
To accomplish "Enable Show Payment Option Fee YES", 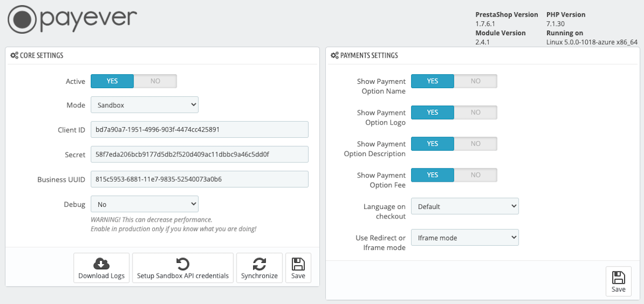I will point(433,175).
